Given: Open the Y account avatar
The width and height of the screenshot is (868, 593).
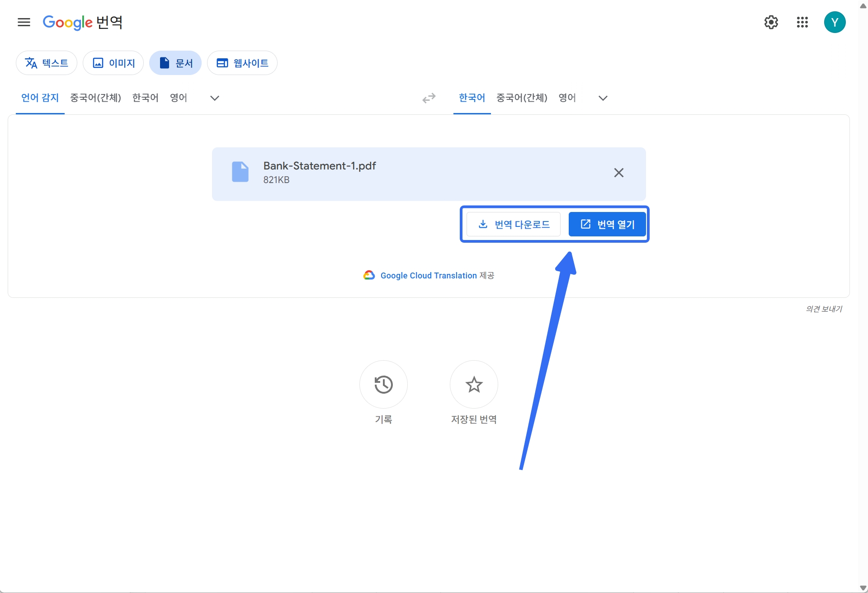Looking at the screenshot, I should point(835,22).
